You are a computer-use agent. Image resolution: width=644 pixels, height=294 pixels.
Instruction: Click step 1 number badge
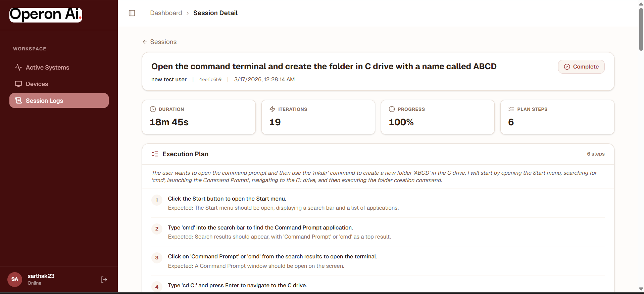coord(157,200)
